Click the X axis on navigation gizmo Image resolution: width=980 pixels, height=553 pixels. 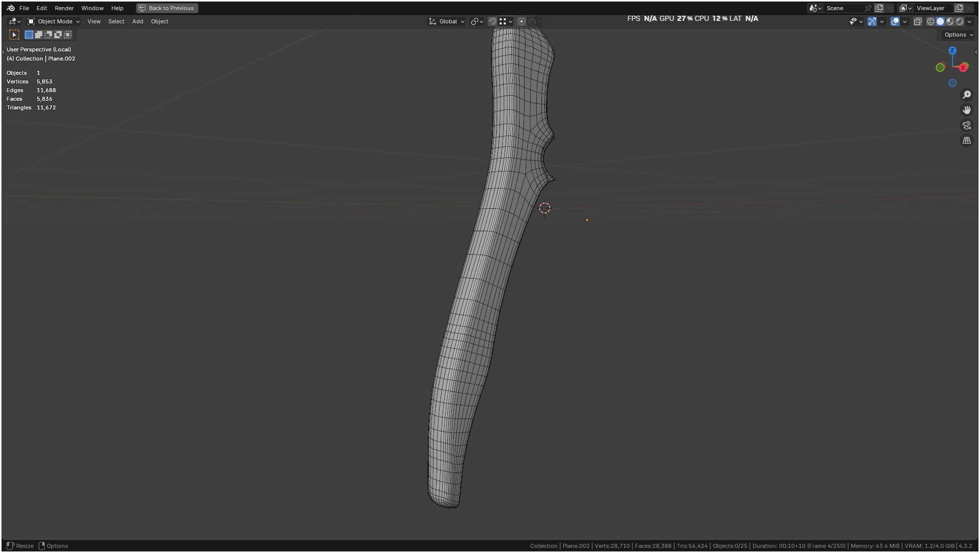963,67
